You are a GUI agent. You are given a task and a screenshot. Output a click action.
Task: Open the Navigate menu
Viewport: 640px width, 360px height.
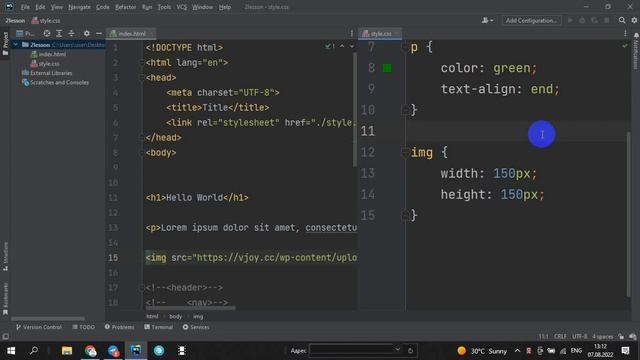pos(79,7)
